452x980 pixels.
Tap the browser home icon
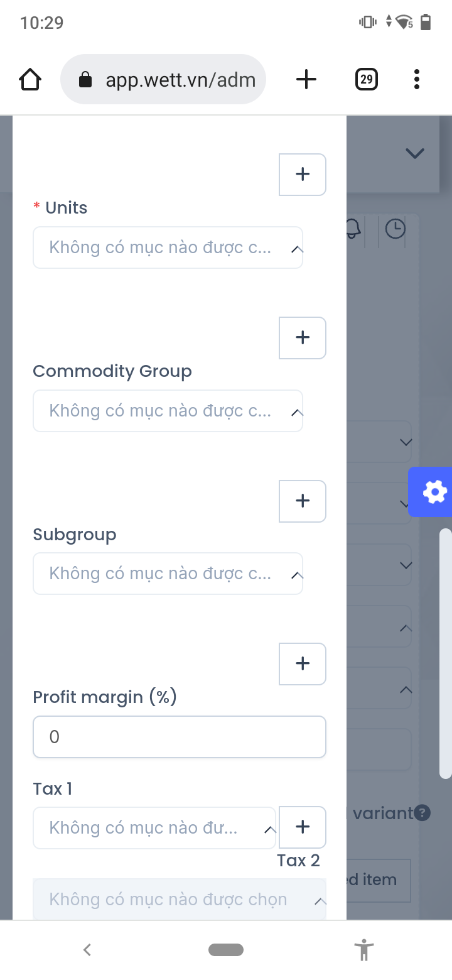[x=30, y=80]
